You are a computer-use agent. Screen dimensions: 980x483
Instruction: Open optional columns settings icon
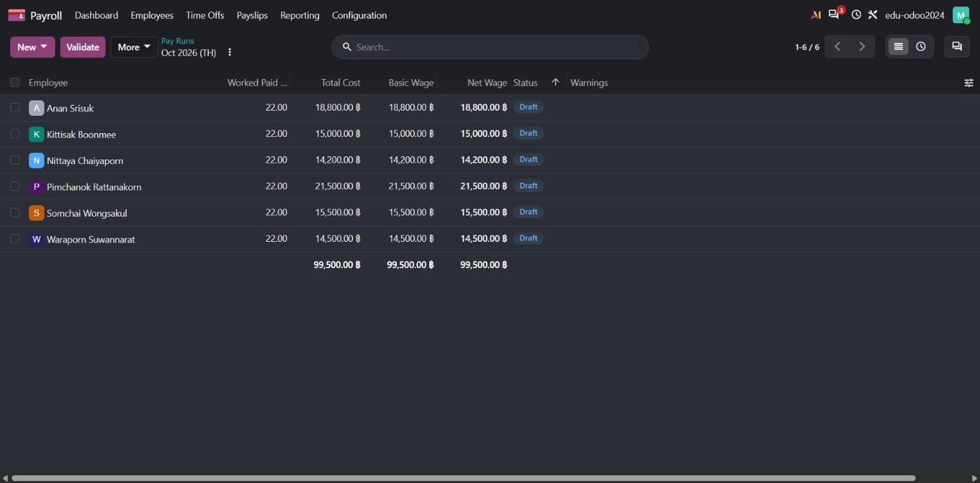click(x=968, y=83)
